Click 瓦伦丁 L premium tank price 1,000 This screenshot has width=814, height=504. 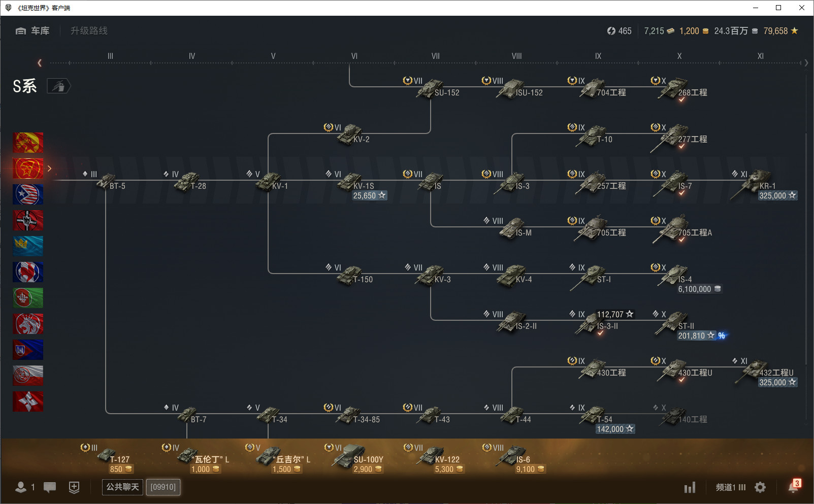coord(205,469)
